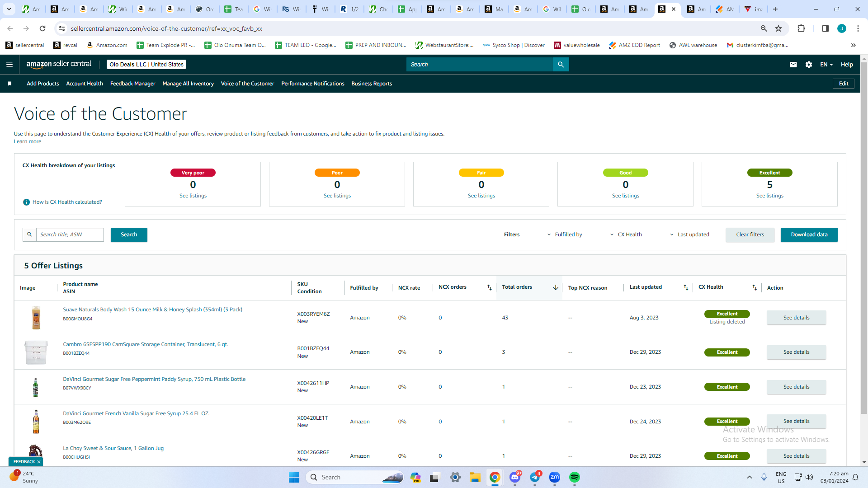Click Download data button
The height and width of the screenshot is (488, 868).
click(x=809, y=235)
